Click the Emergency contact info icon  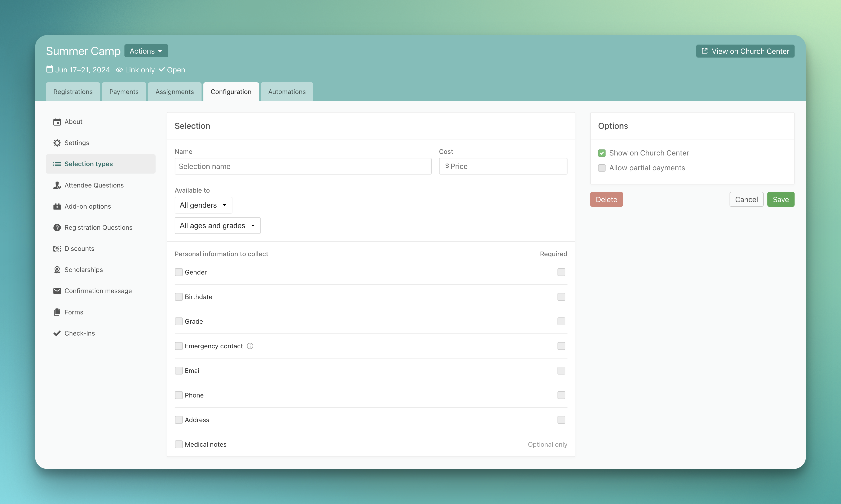pyautogui.click(x=250, y=346)
